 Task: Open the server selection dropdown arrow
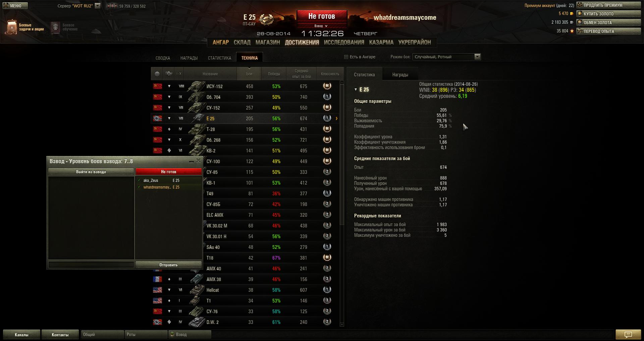click(97, 6)
